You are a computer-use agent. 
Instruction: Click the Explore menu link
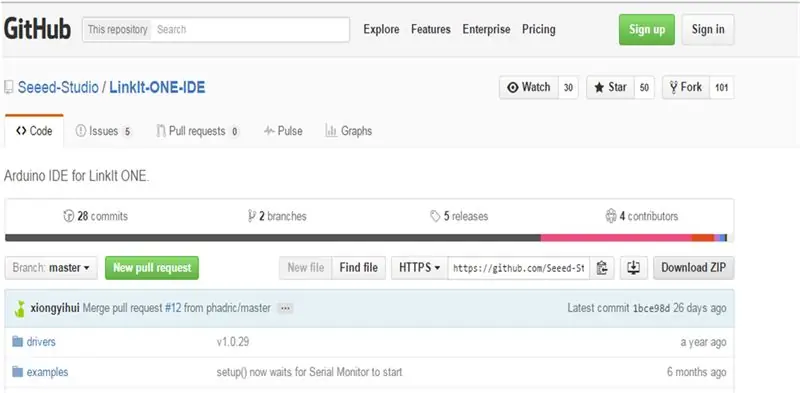(x=381, y=30)
